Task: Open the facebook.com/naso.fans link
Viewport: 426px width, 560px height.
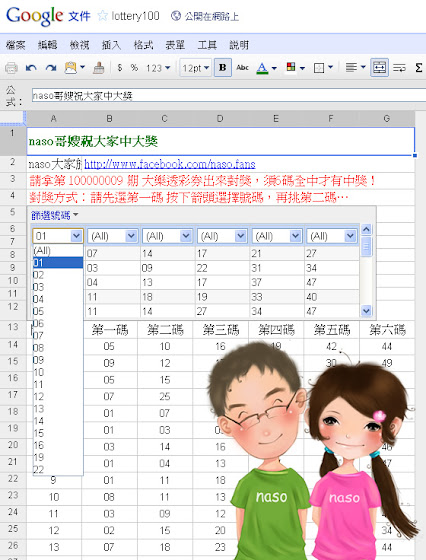Action: click(170, 164)
